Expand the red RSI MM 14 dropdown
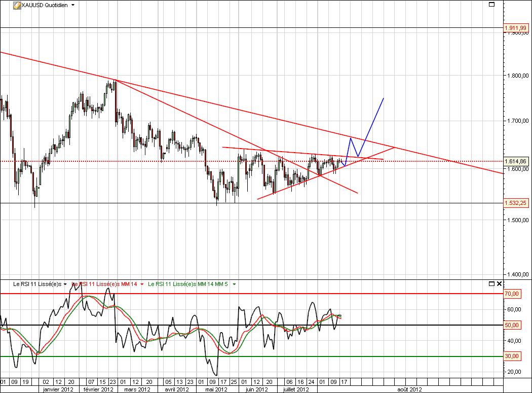 pyautogui.click(x=142, y=284)
